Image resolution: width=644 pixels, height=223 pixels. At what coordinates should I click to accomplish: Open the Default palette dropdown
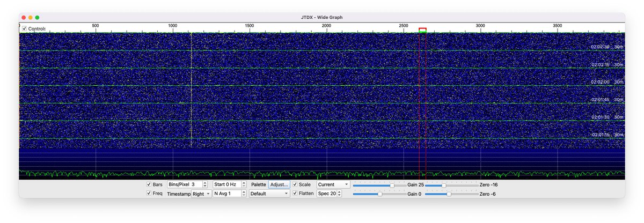[269, 194]
